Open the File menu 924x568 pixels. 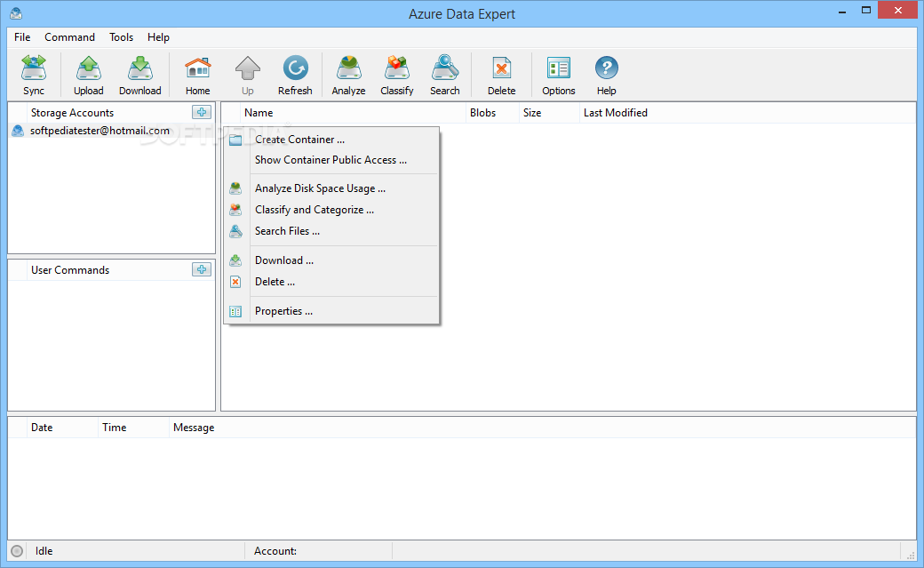tap(22, 37)
